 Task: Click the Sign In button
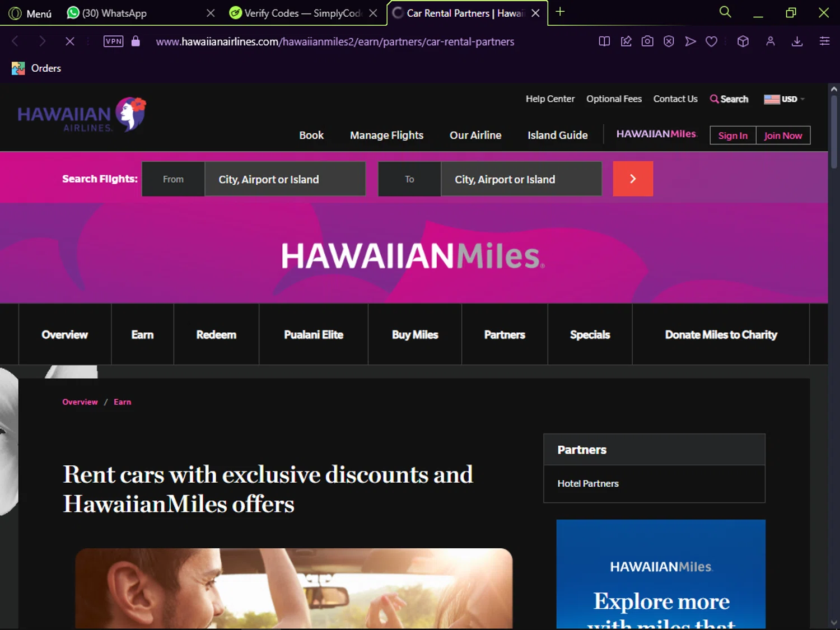coord(733,136)
